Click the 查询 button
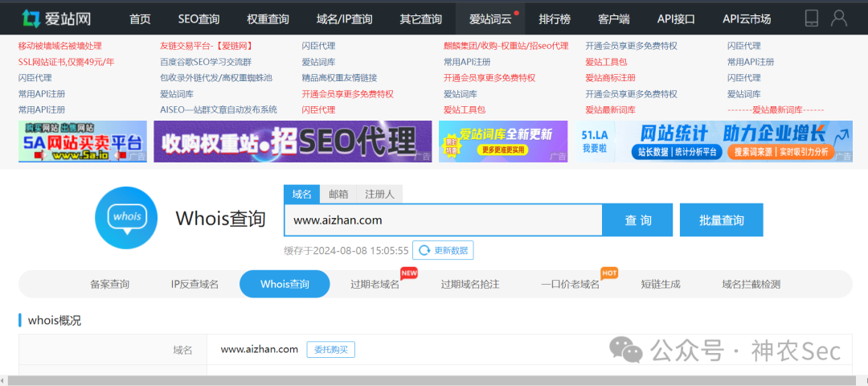The width and height of the screenshot is (868, 386). point(637,220)
